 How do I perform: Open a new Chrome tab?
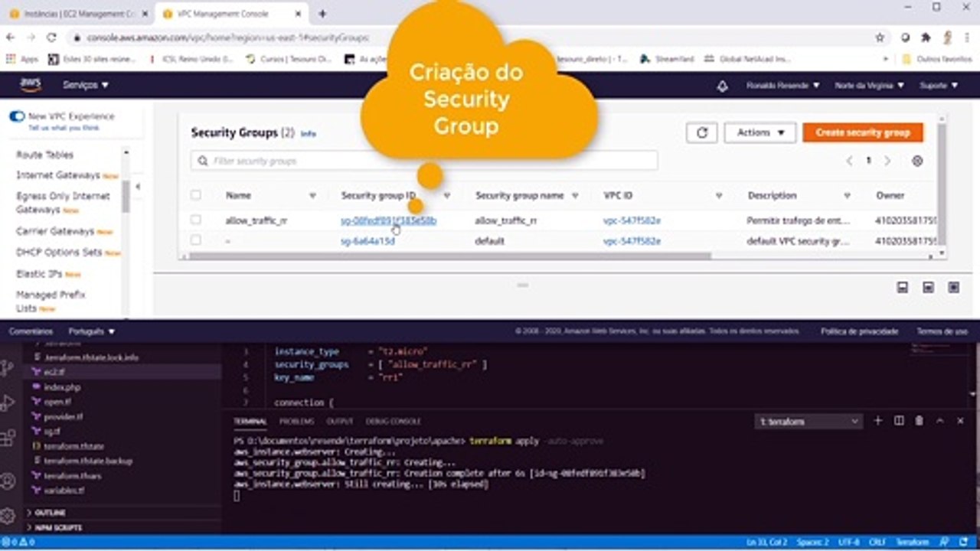click(322, 14)
